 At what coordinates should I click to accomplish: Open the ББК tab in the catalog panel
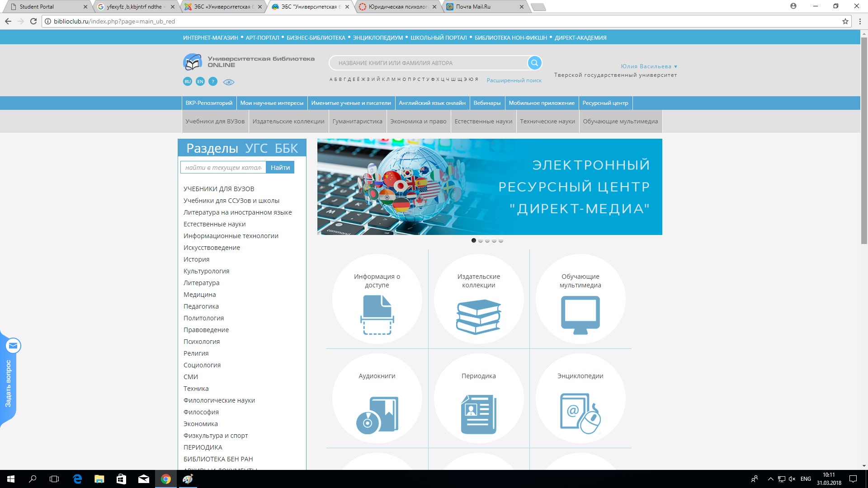click(287, 148)
